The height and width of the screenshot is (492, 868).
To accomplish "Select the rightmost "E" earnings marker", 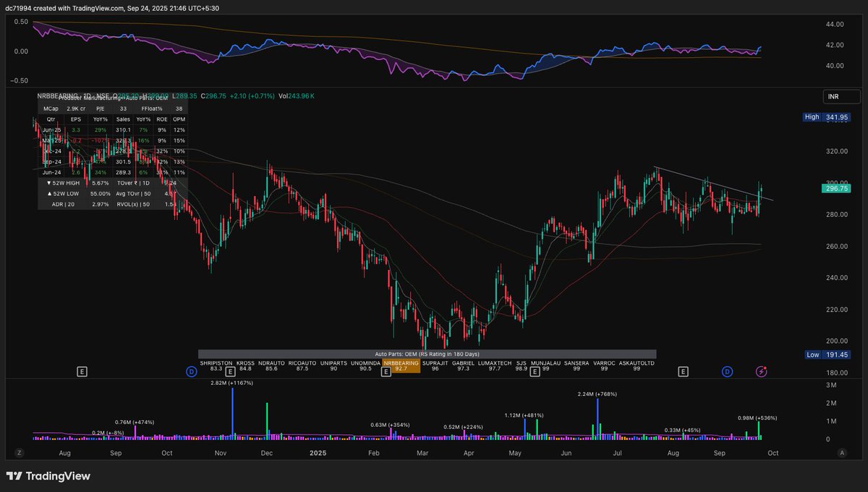I will pyautogui.click(x=682, y=370).
